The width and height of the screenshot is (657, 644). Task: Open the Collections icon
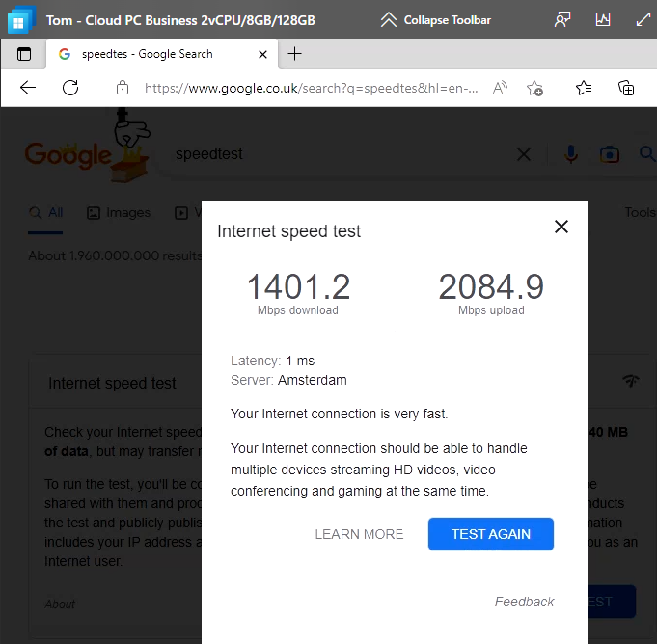point(626,88)
